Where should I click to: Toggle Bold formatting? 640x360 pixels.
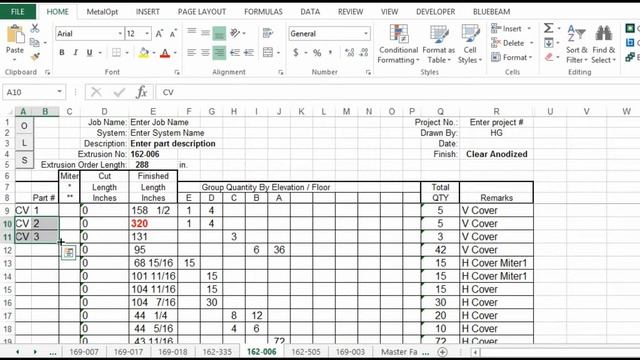(62, 53)
